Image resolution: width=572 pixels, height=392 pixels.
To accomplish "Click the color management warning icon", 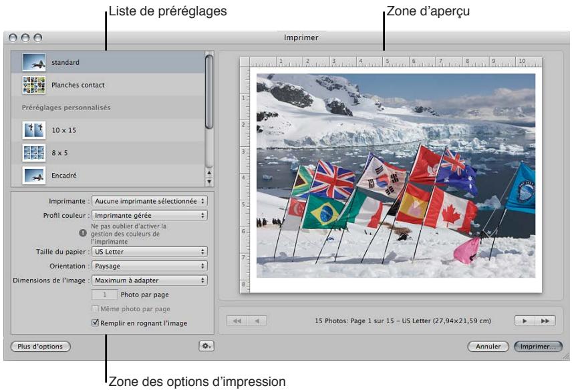I will (x=83, y=233).
